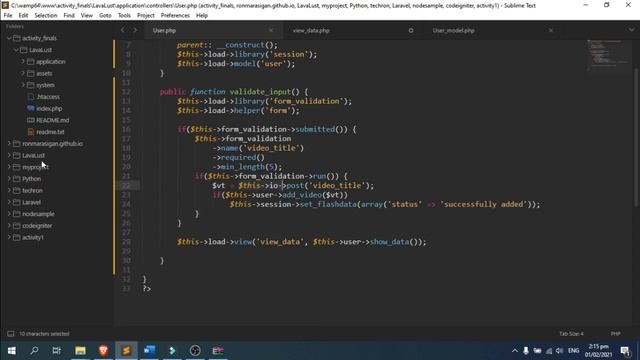Viewport: 640px width, 360px height.
Task: Click the README.md file icon
Action: 31,120
